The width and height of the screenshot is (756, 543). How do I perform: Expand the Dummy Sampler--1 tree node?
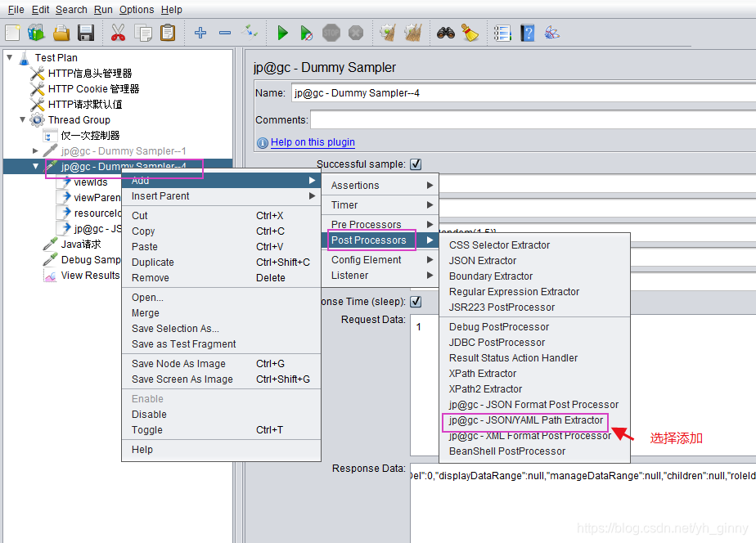click(x=35, y=150)
